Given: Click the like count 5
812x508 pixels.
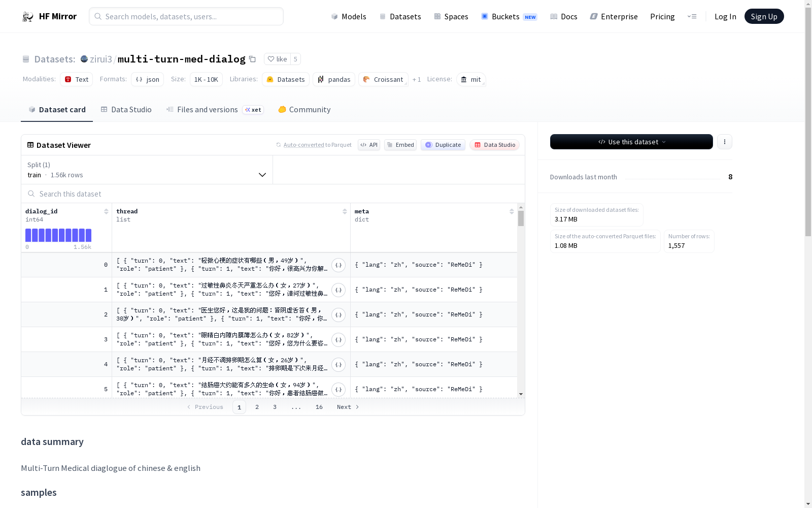Looking at the screenshot, I should [x=295, y=59].
